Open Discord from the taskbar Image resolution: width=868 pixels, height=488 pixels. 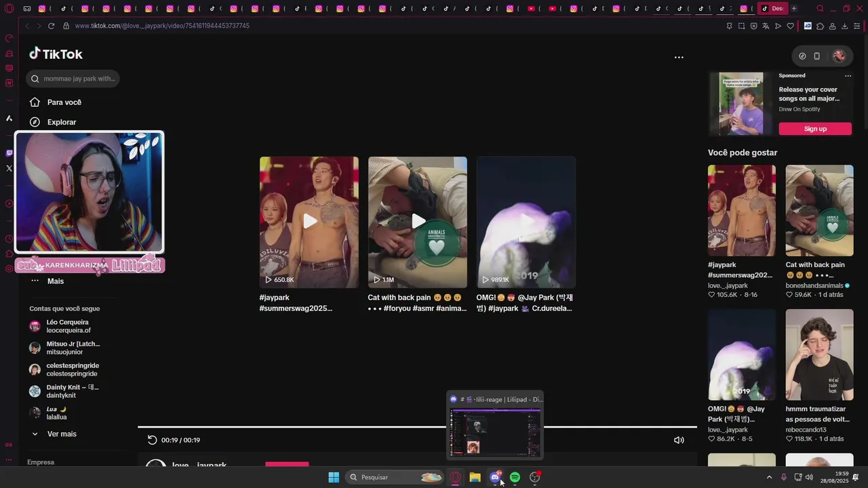(495, 477)
